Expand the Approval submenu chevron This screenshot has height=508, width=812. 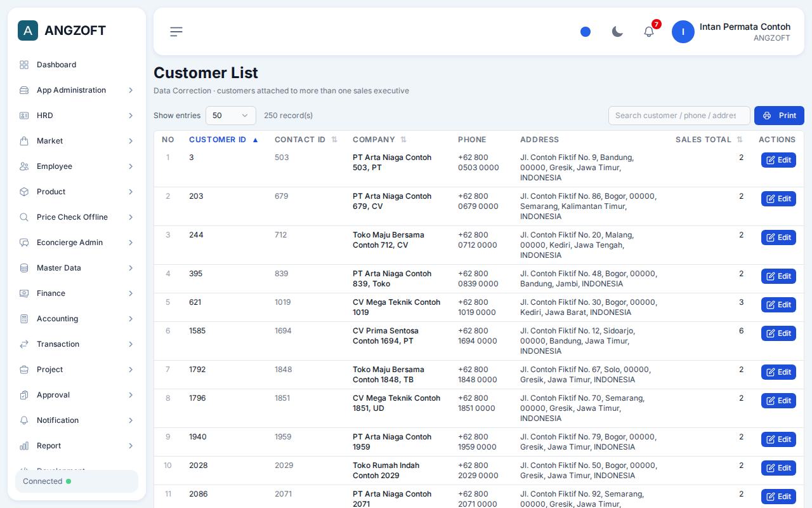pos(131,395)
